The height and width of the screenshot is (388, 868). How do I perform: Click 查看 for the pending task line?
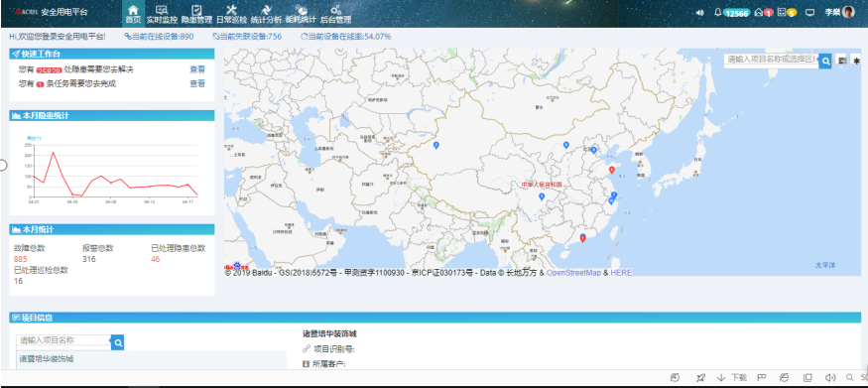[x=197, y=83]
